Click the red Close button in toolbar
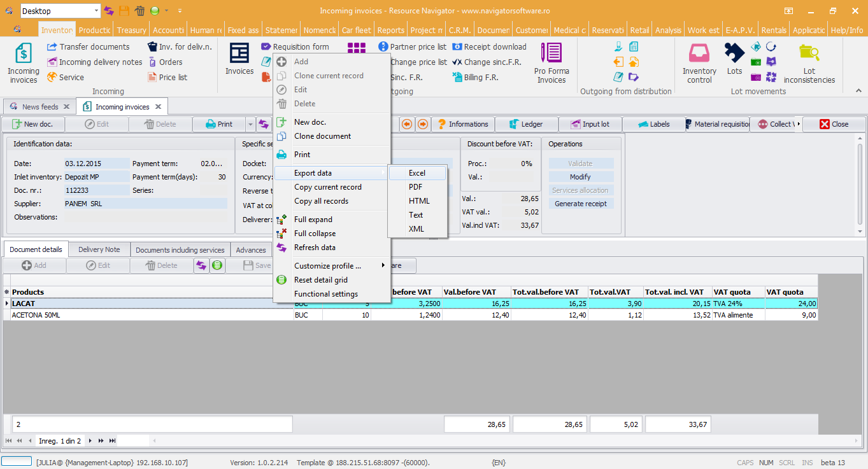The height and width of the screenshot is (469, 868). point(834,124)
